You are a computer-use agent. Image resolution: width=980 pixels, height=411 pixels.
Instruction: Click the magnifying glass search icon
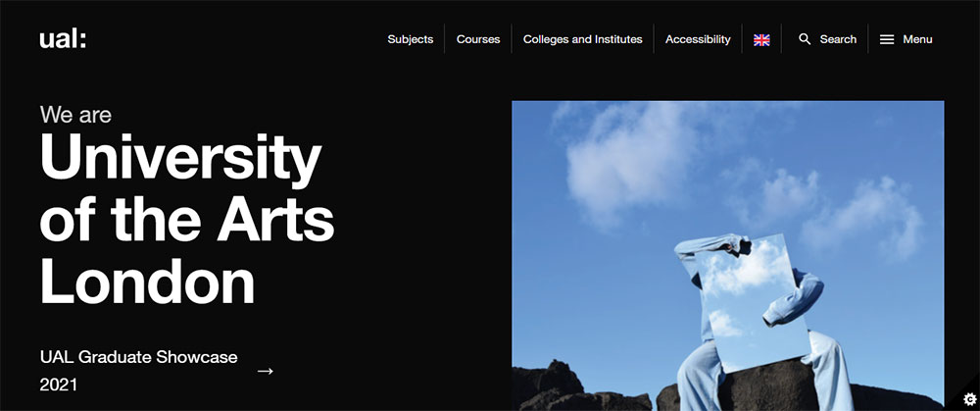pos(805,39)
